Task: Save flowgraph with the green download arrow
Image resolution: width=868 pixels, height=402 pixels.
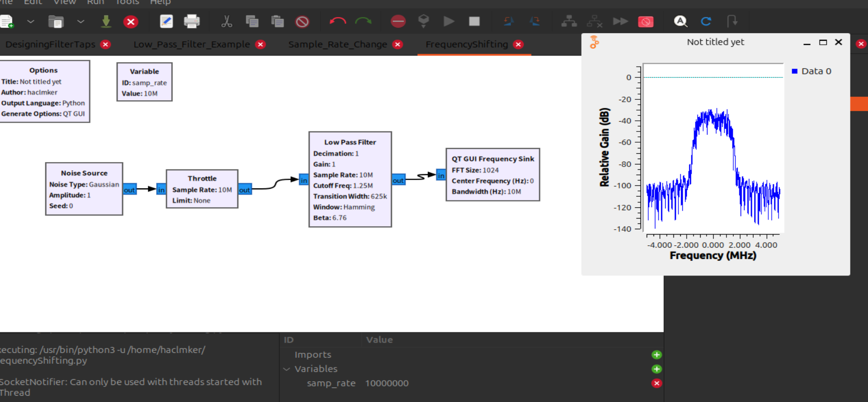Action: click(106, 21)
